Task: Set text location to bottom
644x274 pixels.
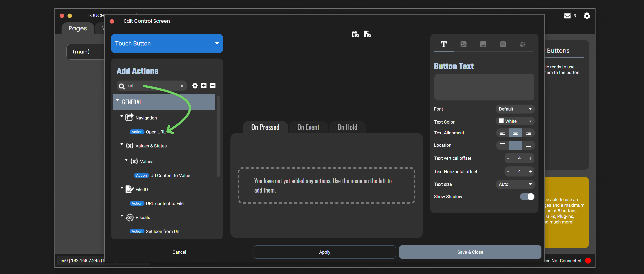Action: coord(528,145)
